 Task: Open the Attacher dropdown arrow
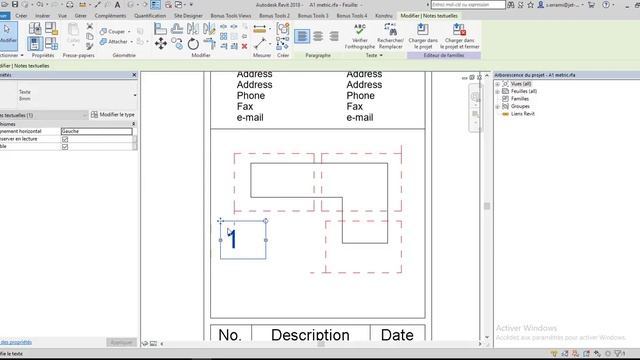[x=131, y=42]
